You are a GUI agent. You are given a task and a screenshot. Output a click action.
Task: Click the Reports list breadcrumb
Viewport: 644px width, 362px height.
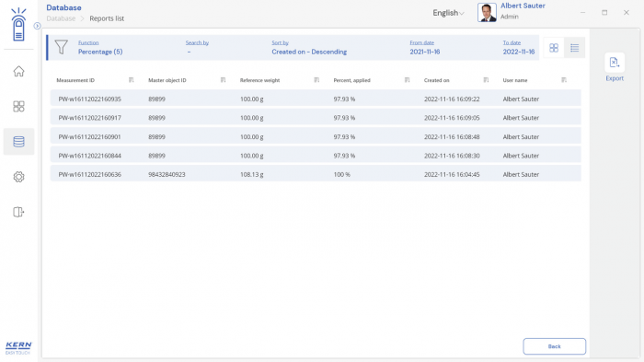[107, 18]
